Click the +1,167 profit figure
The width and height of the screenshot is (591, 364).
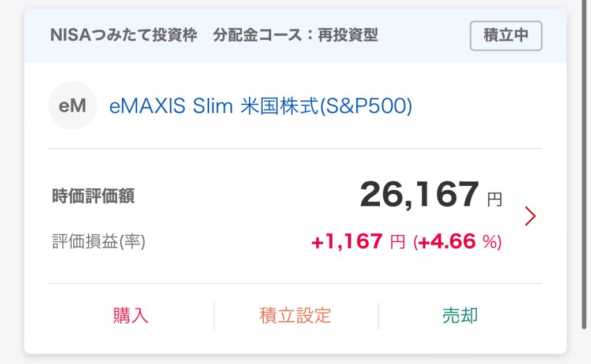347,242
